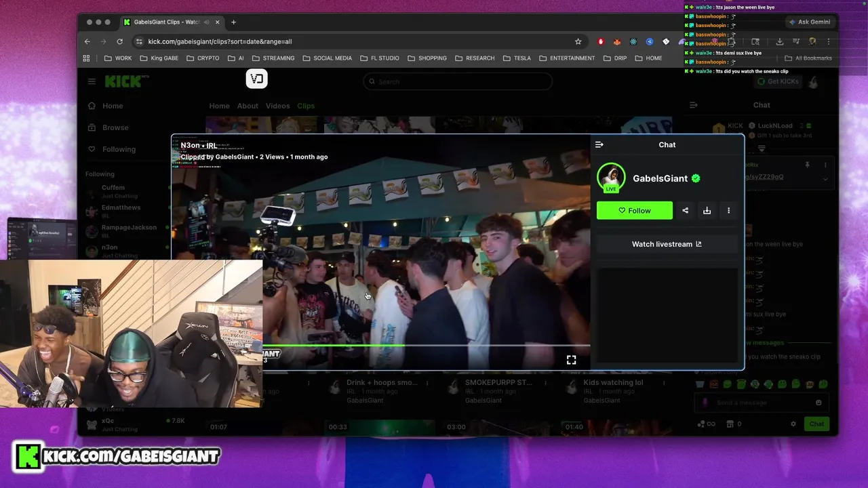Open Chrome downloads icon

pyautogui.click(x=779, y=41)
